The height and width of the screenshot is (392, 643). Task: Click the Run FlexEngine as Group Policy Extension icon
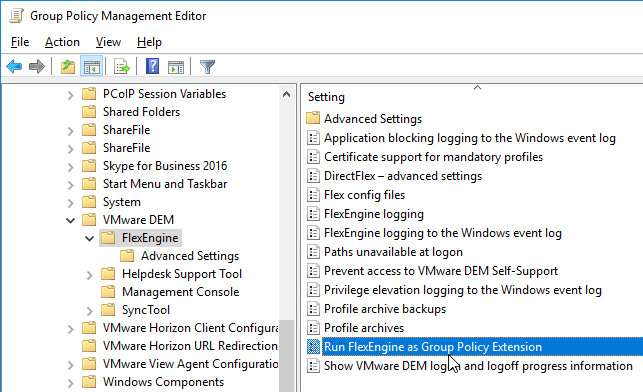point(313,347)
